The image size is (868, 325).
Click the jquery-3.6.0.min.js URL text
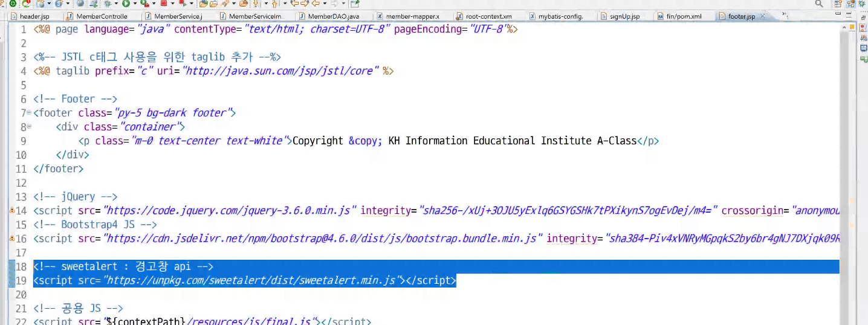[230, 211]
